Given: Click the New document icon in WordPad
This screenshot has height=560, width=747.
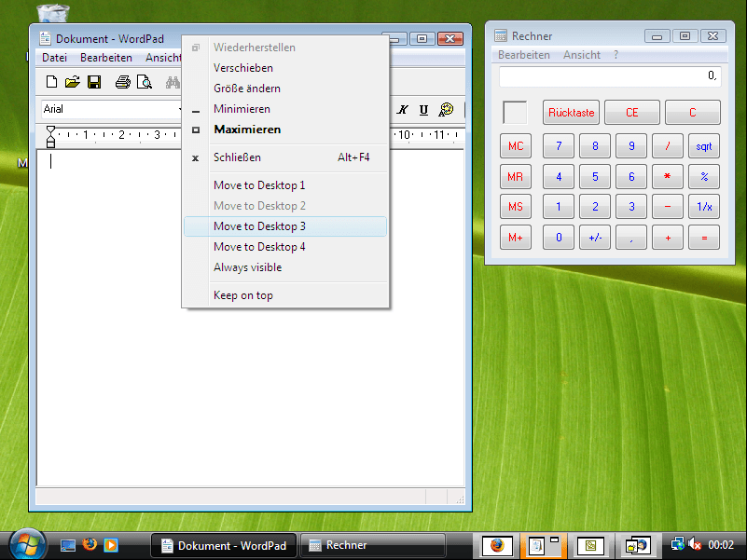Looking at the screenshot, I should coord(51,82).
